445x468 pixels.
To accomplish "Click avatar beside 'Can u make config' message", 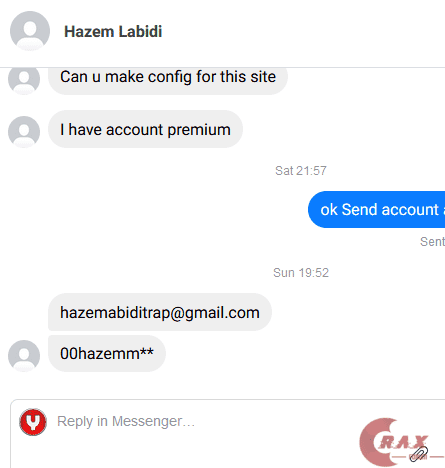I will (24, 80).
